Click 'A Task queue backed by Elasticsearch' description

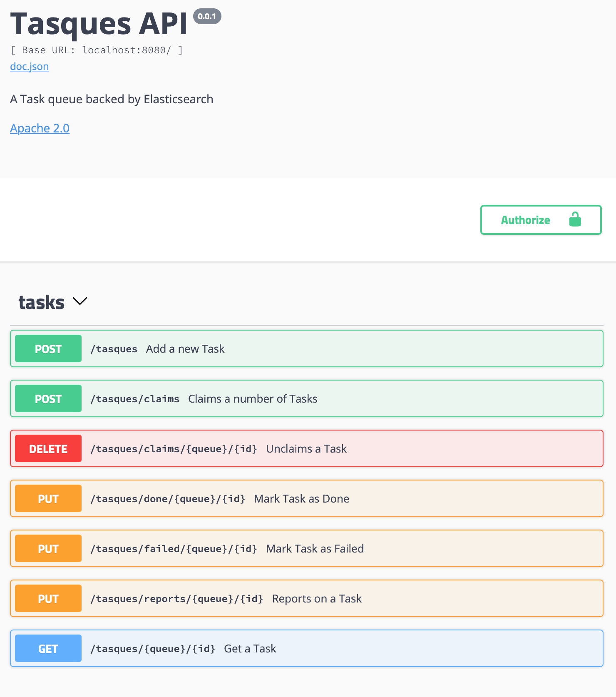[112, 99]
